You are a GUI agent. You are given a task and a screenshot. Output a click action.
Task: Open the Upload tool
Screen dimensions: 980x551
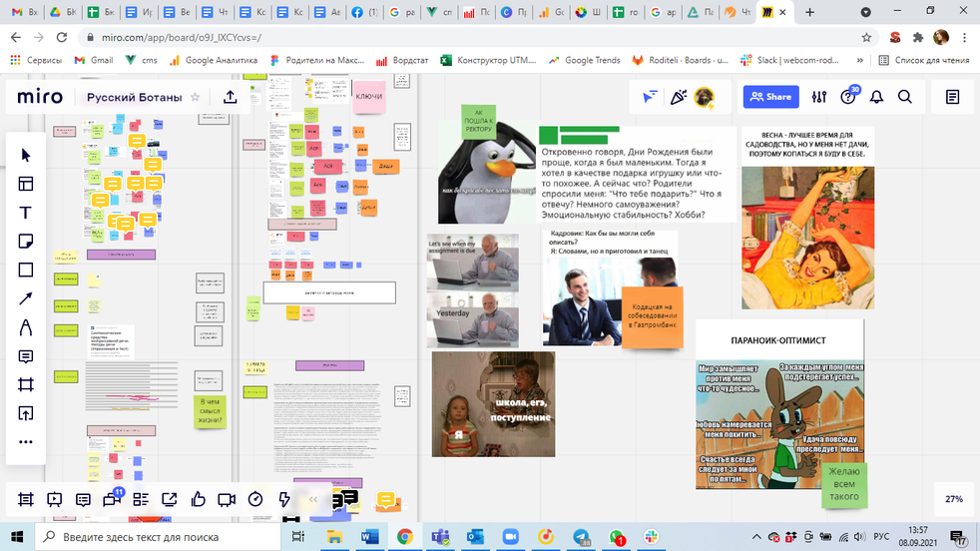(26, 413)
